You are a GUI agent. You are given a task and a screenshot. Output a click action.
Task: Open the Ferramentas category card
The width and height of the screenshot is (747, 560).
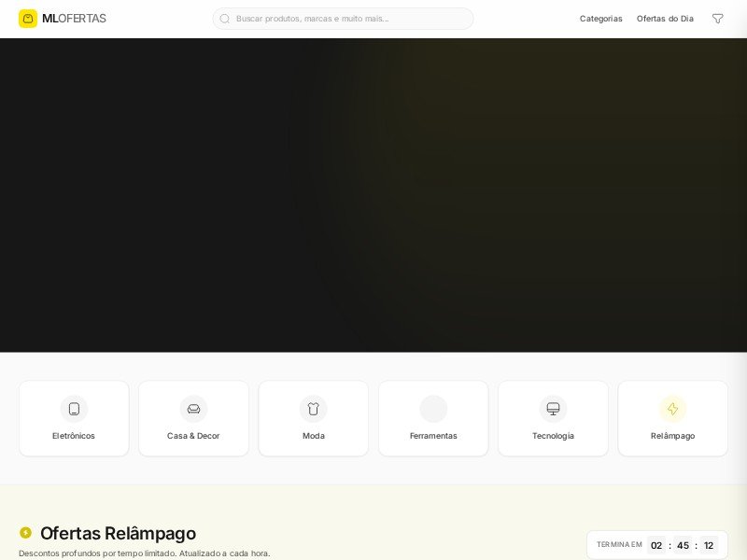(x=433, y=418)
